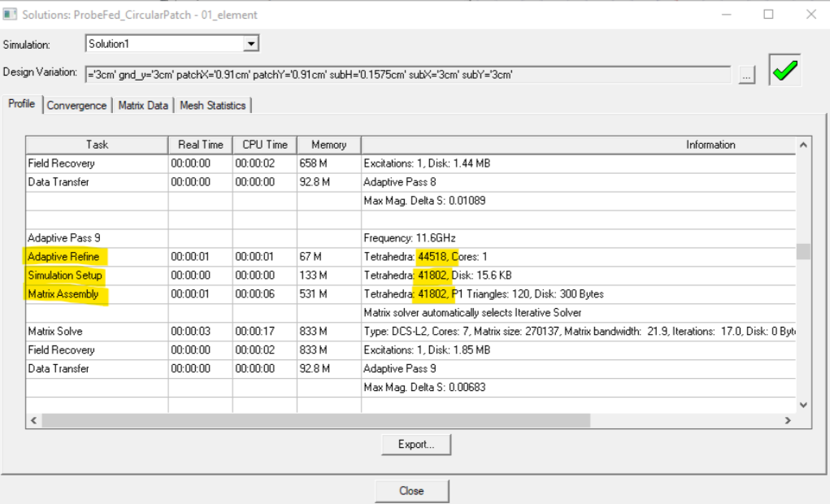Open the Mesh Statistics tab

click(x=213, y=106)
